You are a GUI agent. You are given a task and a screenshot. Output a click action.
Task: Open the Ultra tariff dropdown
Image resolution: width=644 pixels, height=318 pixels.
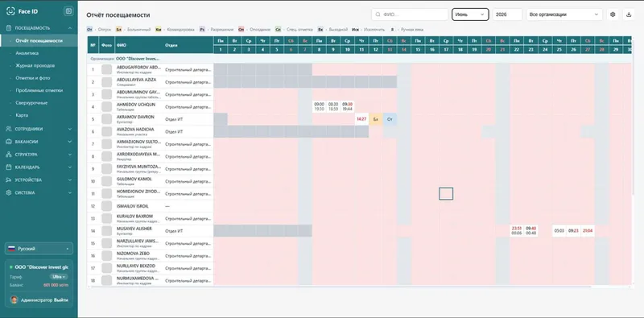point(59,277)
